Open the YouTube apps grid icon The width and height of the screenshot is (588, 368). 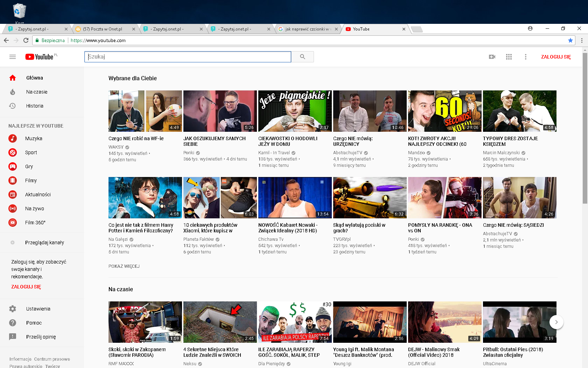[509, 57]
